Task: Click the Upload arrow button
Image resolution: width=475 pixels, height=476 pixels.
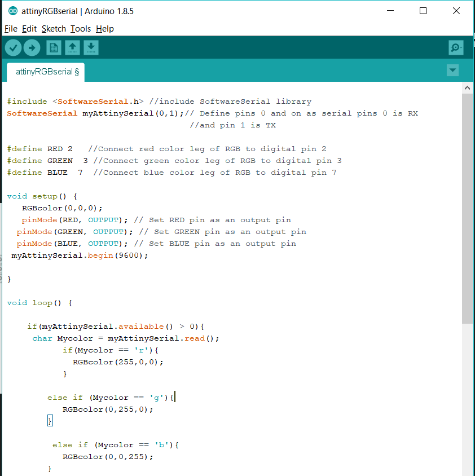Action: 32,48
